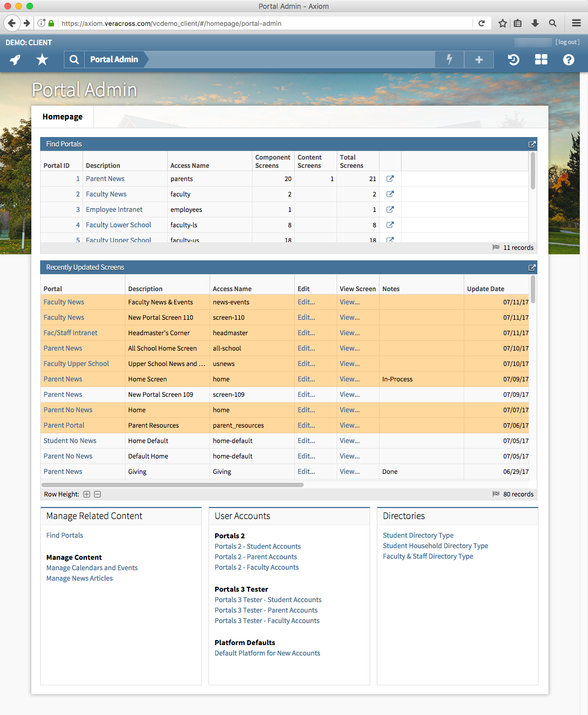Viewport: 588px width, 715px height.
Task: Open recent history via the clock icon
Action: point(513,59)
